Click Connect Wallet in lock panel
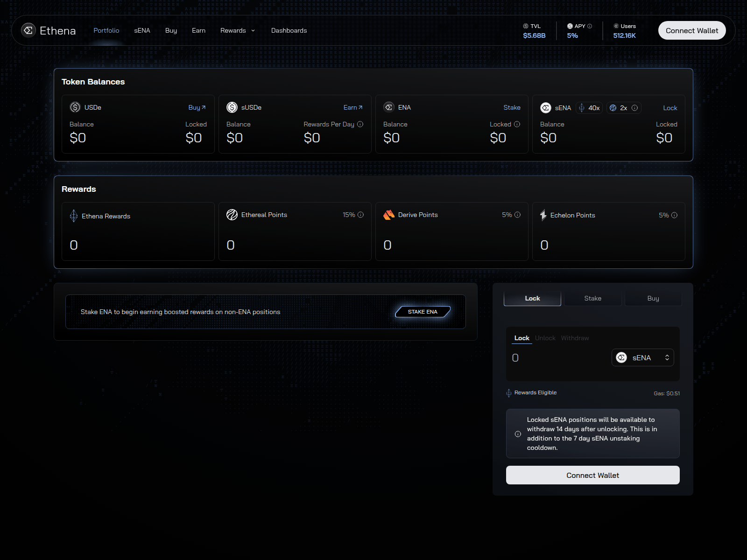The width and height of the screenshot is (747, 560). click(593, 475)
